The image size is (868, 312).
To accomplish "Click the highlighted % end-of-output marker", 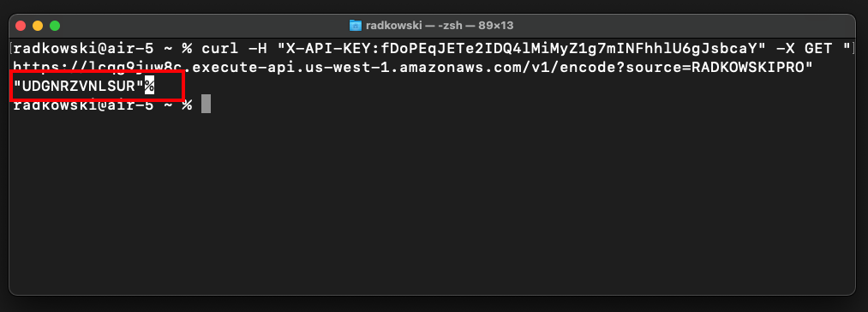I will pyautogui.click(x=149, y=86).
